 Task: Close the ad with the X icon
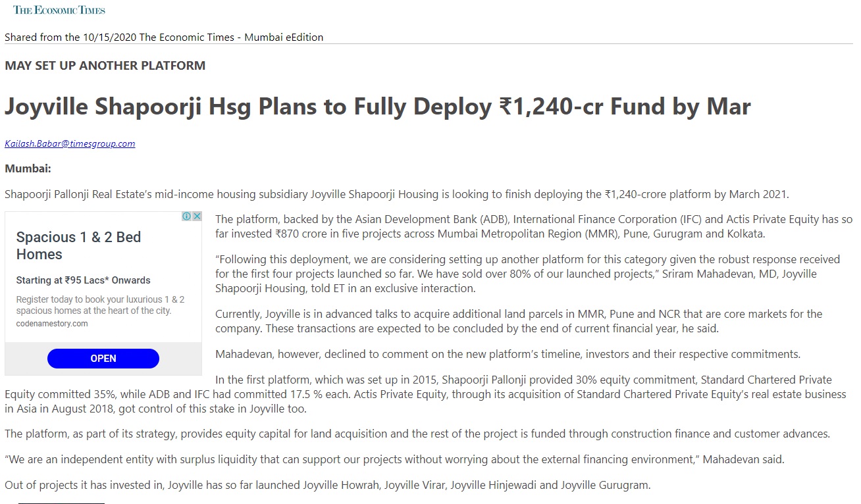coord(197,216)
